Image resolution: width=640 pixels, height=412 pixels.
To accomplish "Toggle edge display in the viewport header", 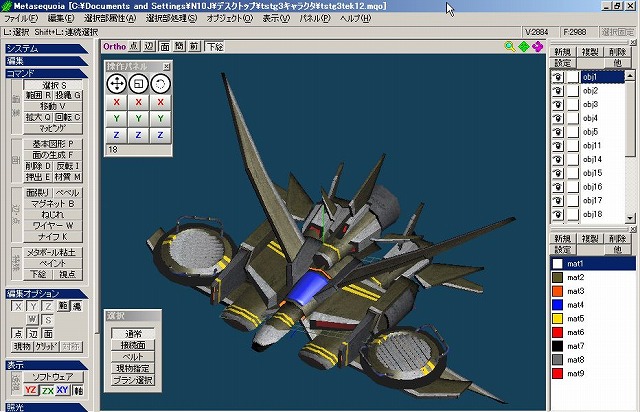I will coord(149,47).
